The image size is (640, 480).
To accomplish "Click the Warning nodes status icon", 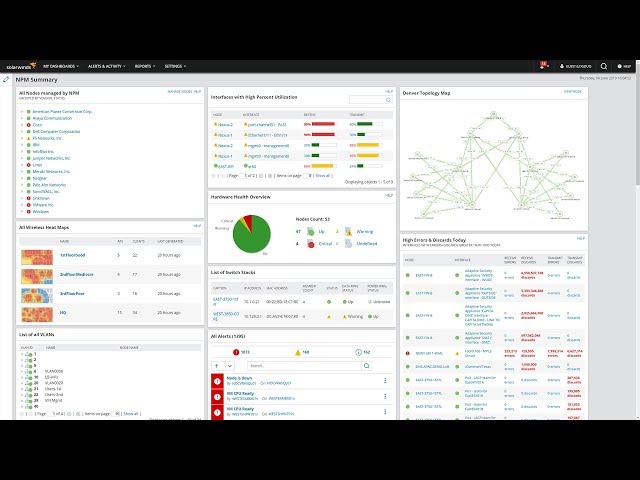I will point(348,231).
